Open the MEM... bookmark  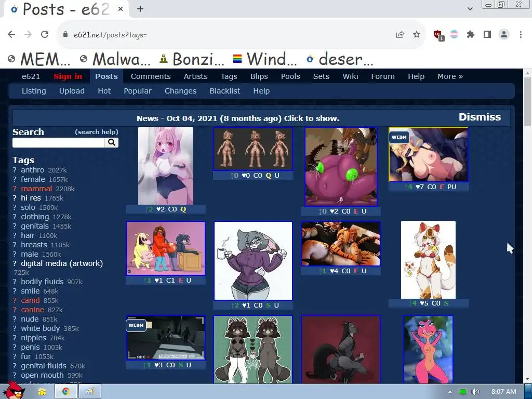pos(39,59)
